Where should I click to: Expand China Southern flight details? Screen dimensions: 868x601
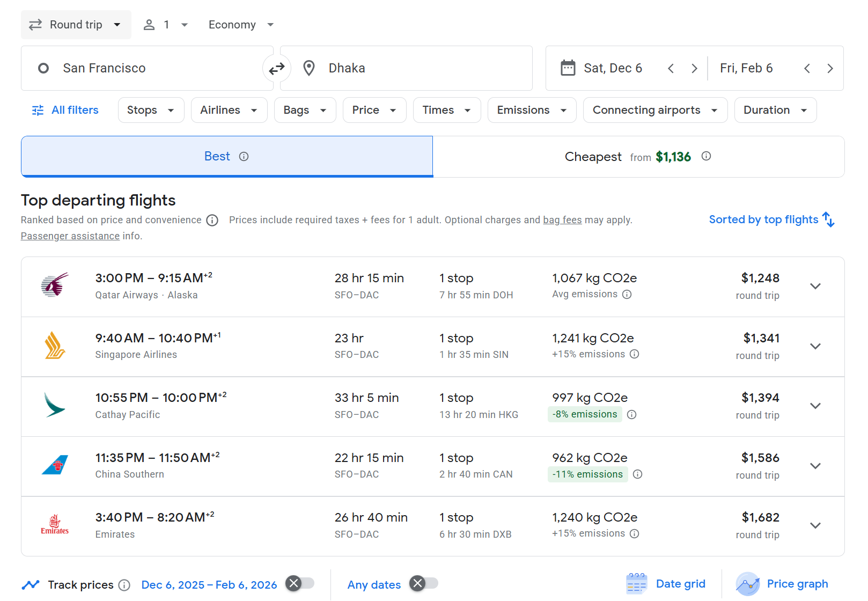pyautogui.click(x=815, y=466)
